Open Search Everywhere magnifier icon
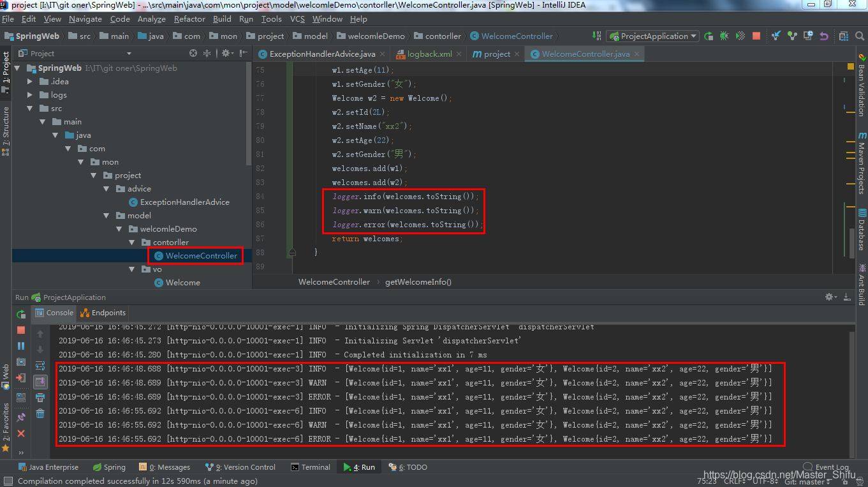 point(860,36)
